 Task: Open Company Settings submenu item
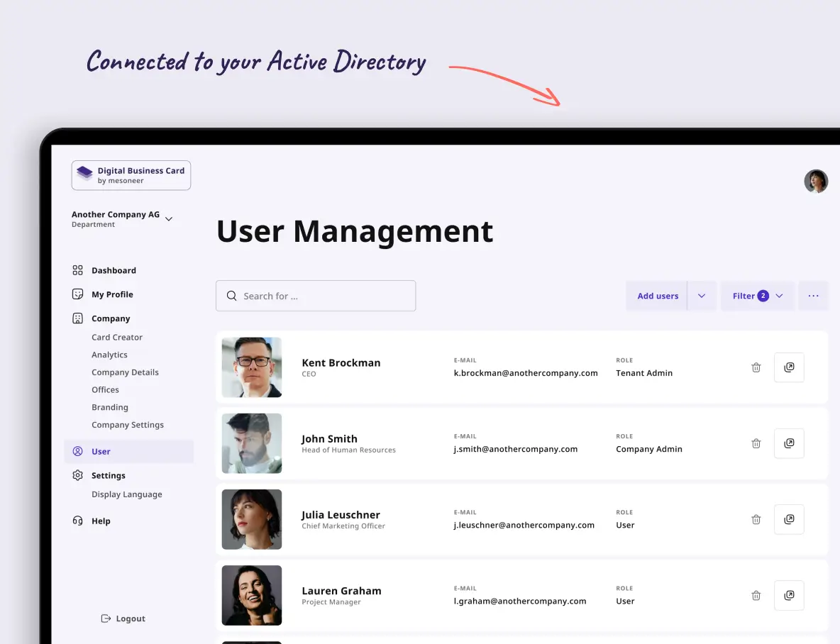pyautogui.click(x=128, y=425)
